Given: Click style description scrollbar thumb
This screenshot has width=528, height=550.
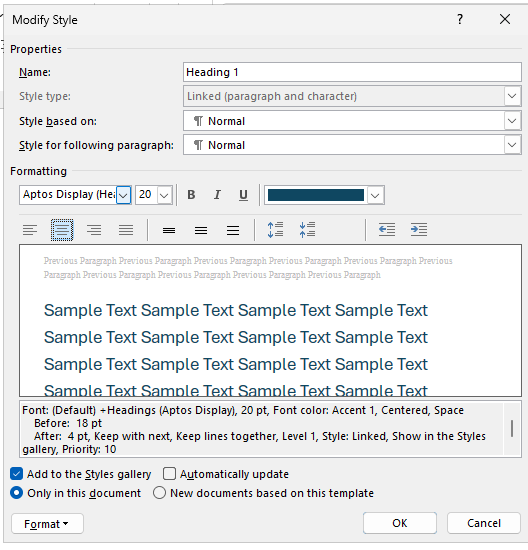Looking at the screenshot, I should tap(512, 428).
